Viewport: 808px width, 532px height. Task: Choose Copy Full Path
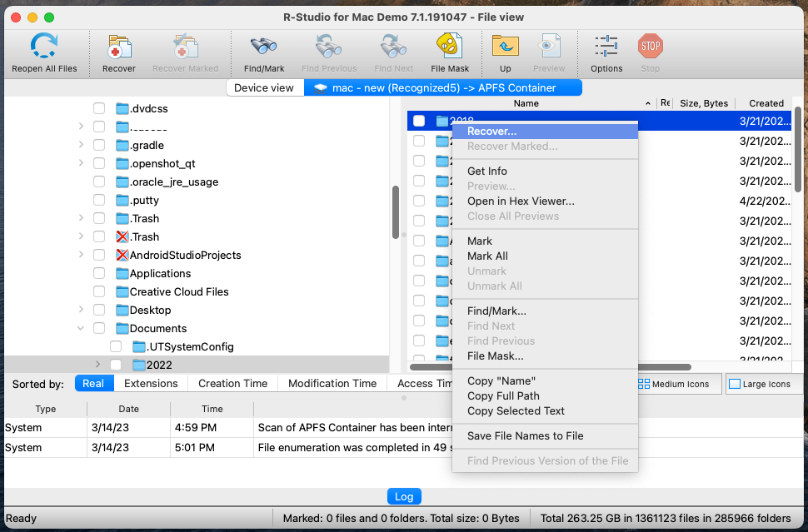coord(546,396)
